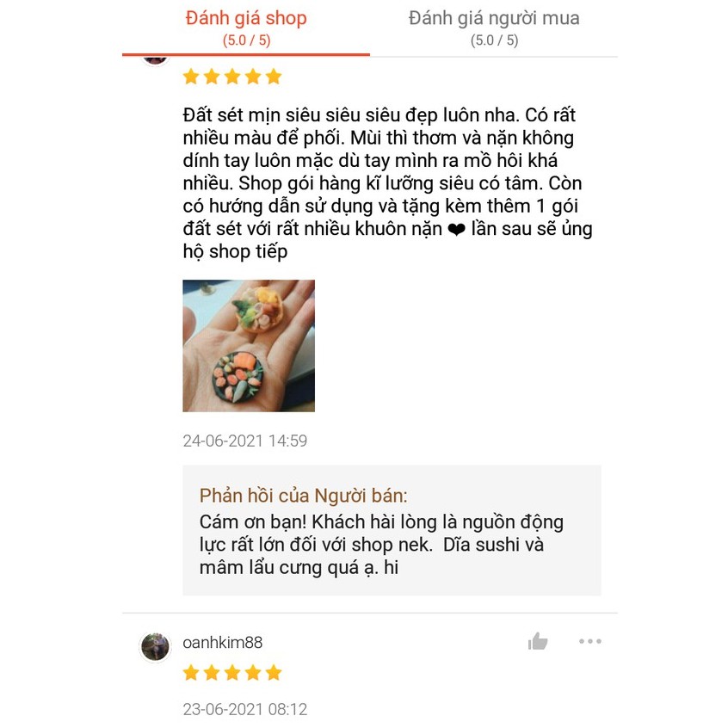
Task: Click the third star of oanhkim88's rating
Action: pos(232,672)
